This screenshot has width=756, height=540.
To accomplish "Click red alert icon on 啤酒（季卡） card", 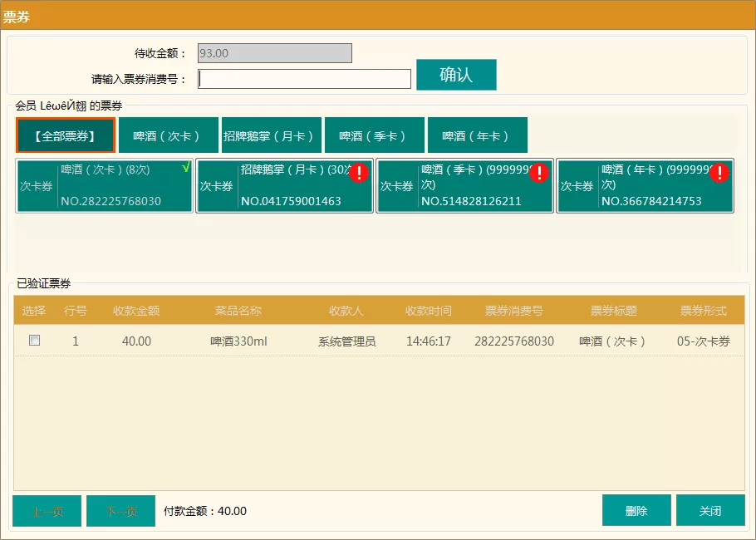I will pyautogui.click(x=539, y=173).
